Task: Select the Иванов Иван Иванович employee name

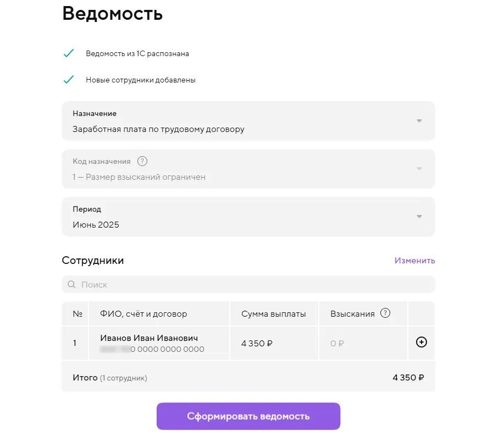Action: tap(149, 338)
